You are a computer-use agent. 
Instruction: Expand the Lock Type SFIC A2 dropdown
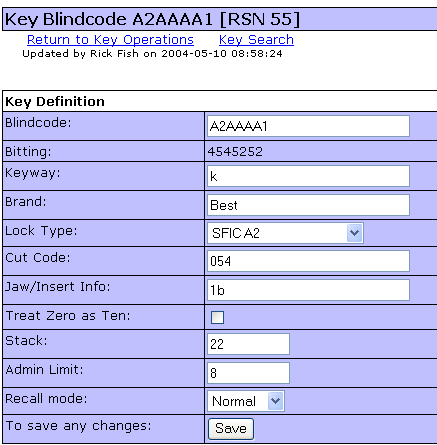click(285, 233)
